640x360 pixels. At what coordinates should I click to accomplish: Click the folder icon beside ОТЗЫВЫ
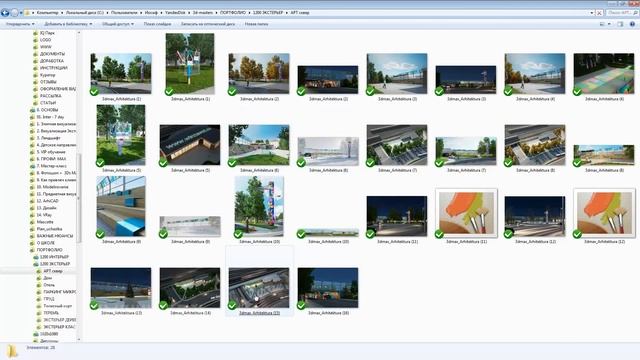pos(36,82)
